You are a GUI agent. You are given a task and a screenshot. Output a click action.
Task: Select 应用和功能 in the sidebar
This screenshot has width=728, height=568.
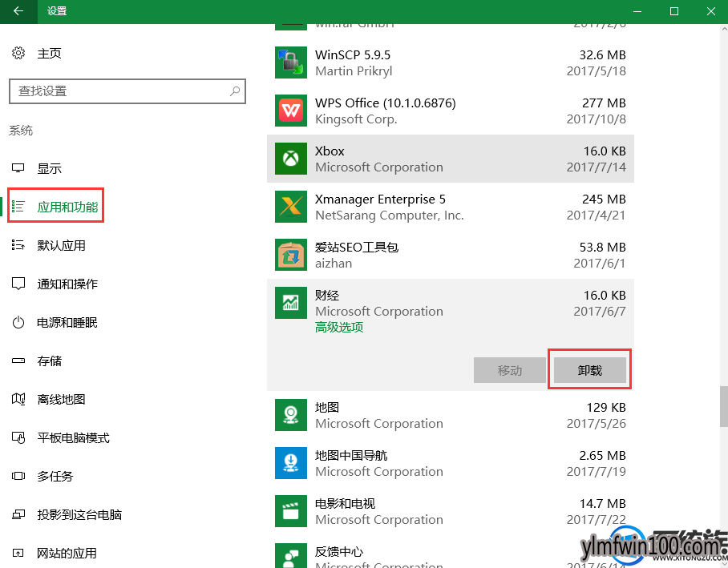[68, 207]
